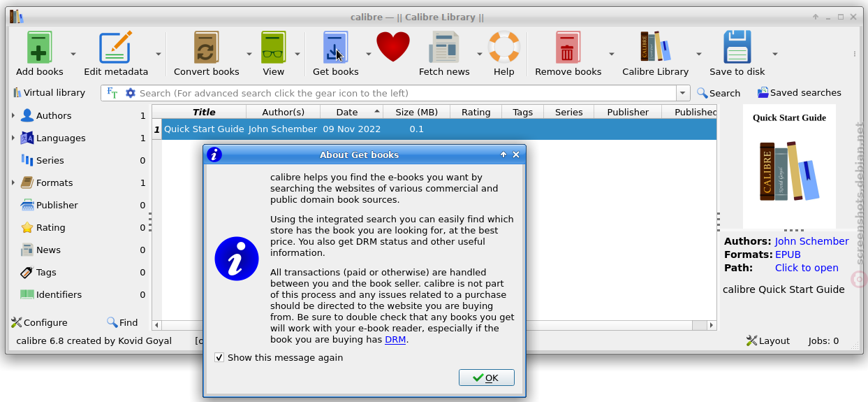Open the Layout button

tap(767, 340)
